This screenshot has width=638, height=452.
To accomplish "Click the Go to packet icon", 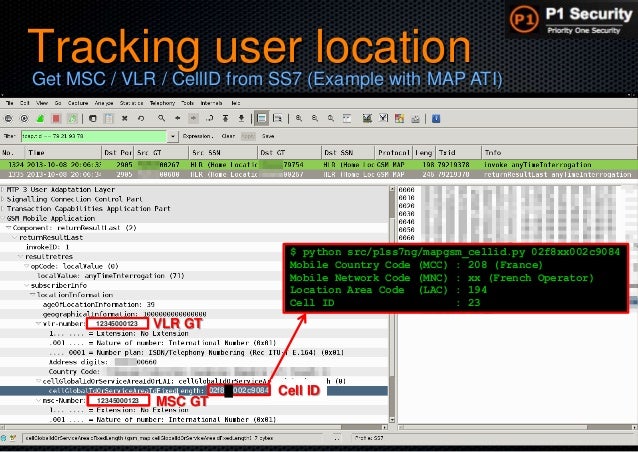I will [210, 118].
